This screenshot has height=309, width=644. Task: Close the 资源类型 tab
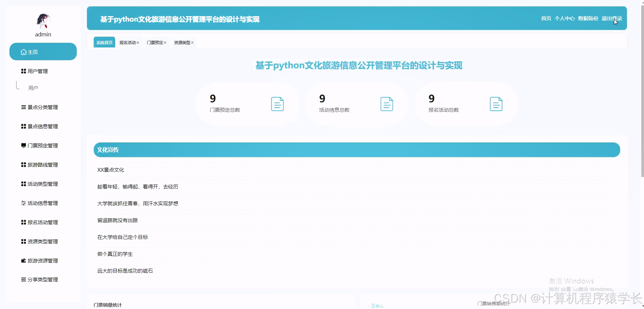pos(192,43)
